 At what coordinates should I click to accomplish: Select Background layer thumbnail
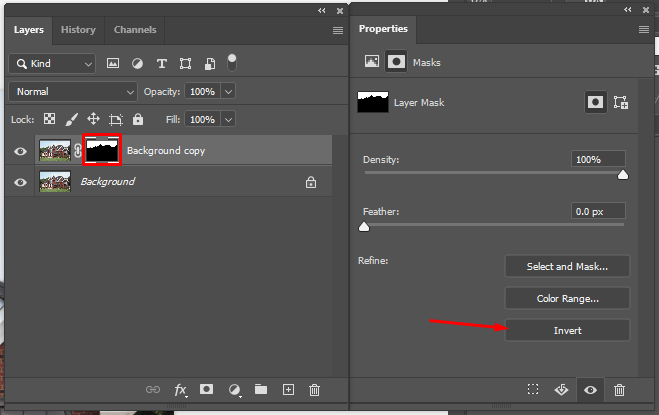coord(55,182)
